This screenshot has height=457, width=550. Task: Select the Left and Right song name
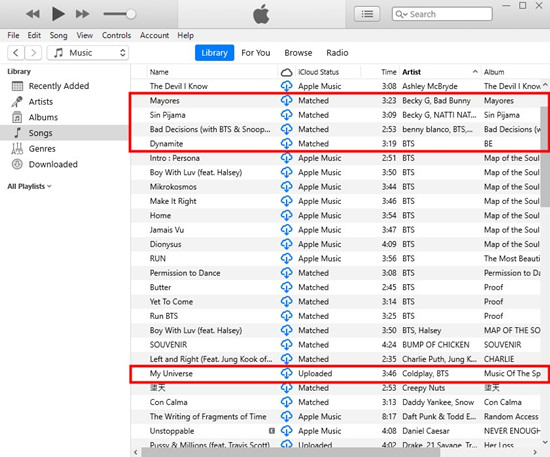[x=211, y=359]
